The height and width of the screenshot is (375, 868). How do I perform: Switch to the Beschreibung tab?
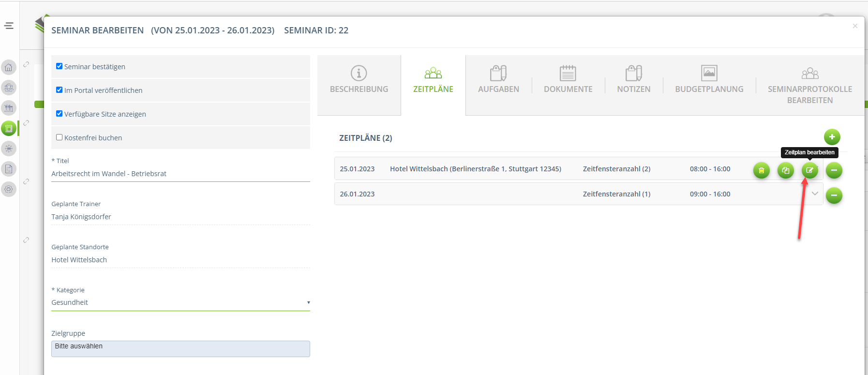359,80
